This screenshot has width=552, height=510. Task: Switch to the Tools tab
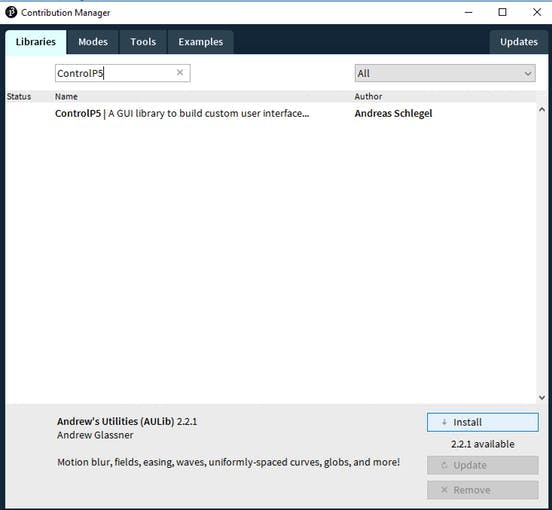[143, 42]
